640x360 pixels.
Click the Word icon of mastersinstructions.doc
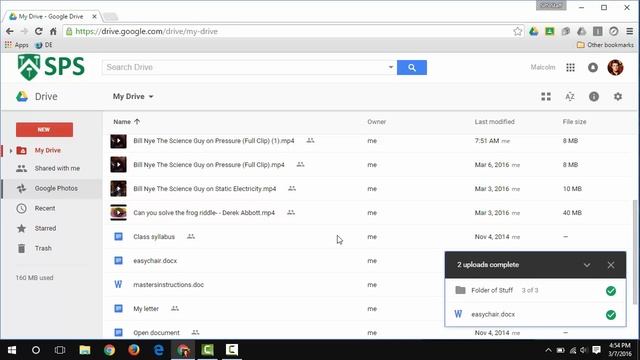point(118,284)
